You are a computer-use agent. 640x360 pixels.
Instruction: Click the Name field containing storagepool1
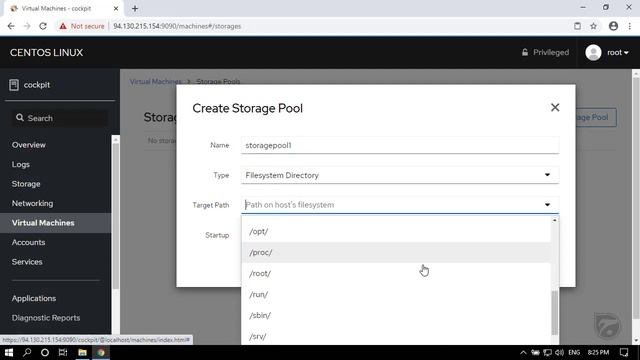pos(400,145)
